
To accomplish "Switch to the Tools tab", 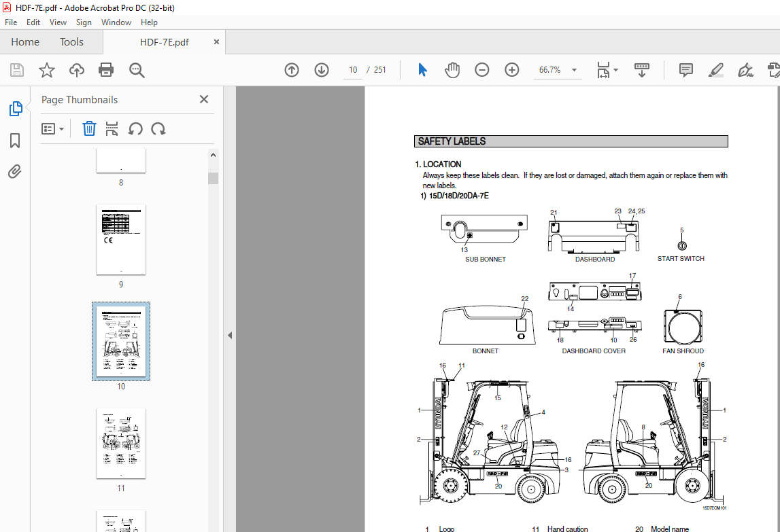I will tap(71, 42).
